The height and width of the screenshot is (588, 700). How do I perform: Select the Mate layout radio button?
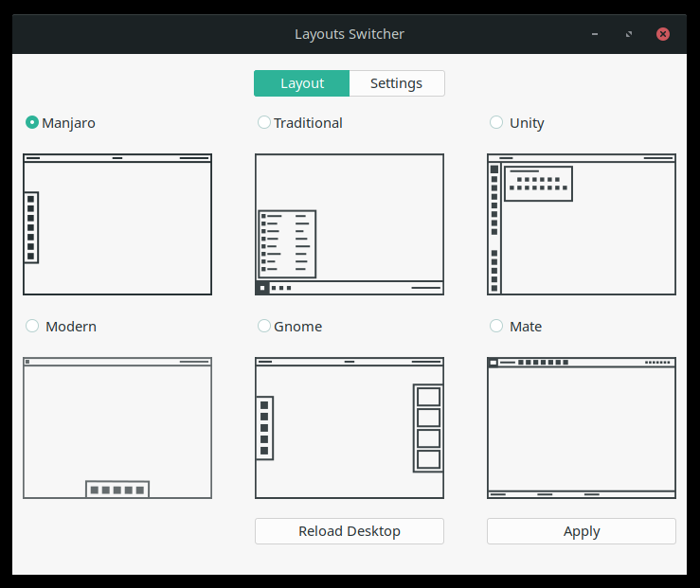(x=496, y=326)
